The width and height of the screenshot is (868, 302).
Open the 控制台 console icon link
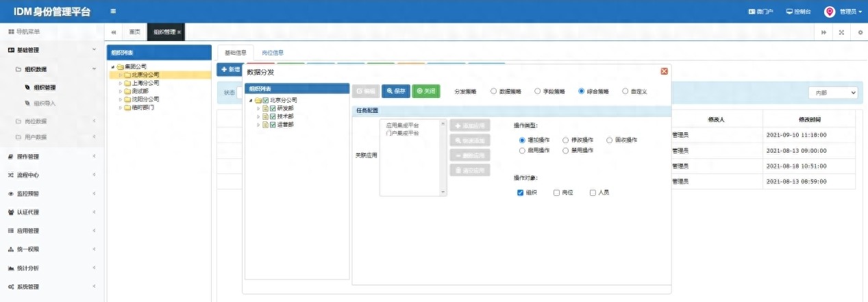point(798,12)
